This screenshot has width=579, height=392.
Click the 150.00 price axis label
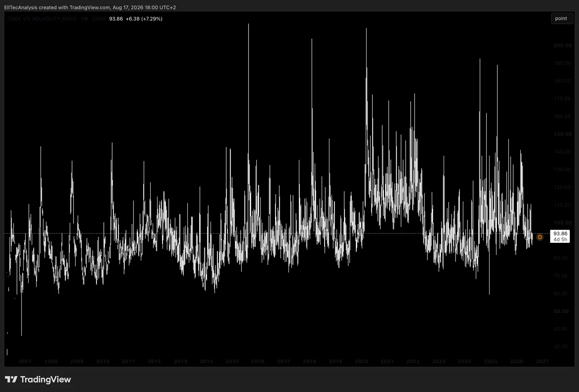[563, 134]
